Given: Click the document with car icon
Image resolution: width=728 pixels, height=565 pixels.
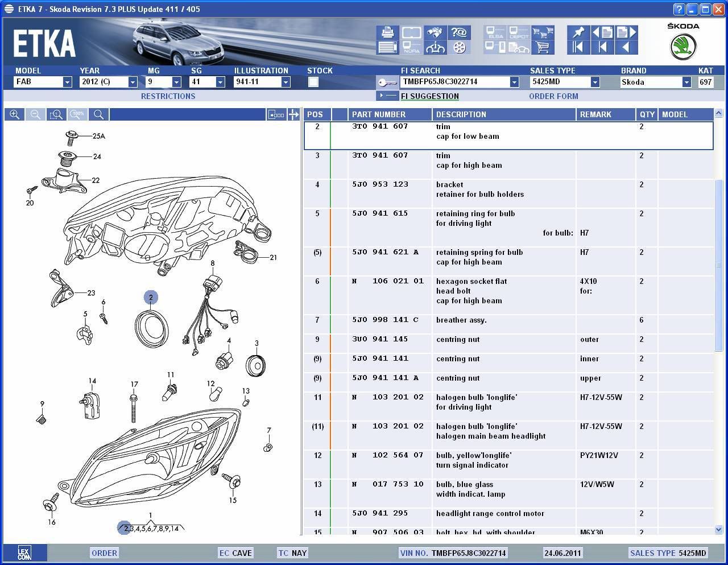Looking at the screenshot, I should 519,47.
